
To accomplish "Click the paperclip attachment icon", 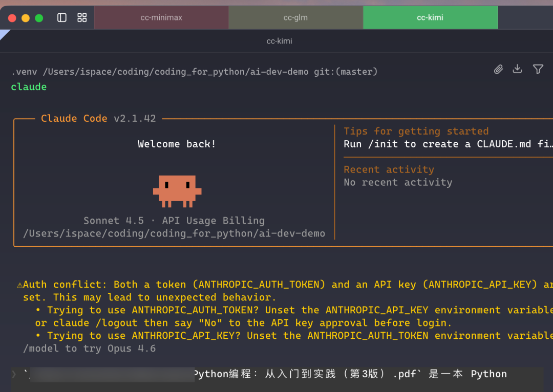I will (x=498, y=69).
